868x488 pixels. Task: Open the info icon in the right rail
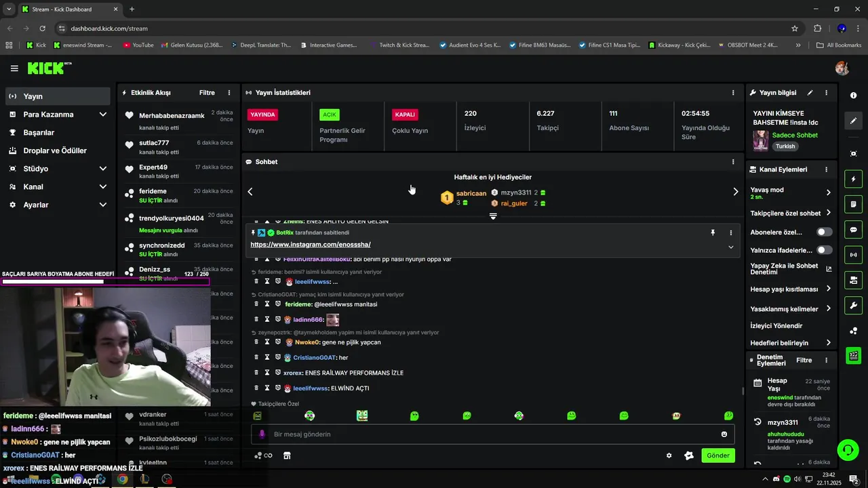[854, 96]
